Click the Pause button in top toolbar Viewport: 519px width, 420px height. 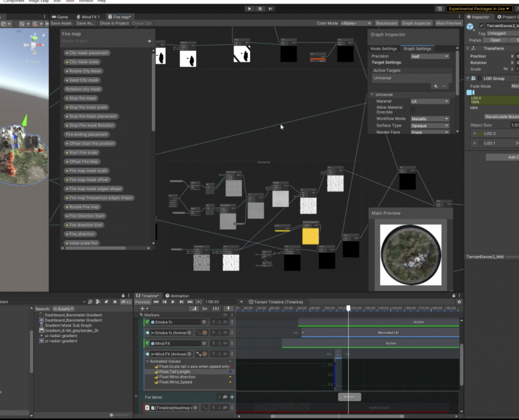(x=260, y=9)
